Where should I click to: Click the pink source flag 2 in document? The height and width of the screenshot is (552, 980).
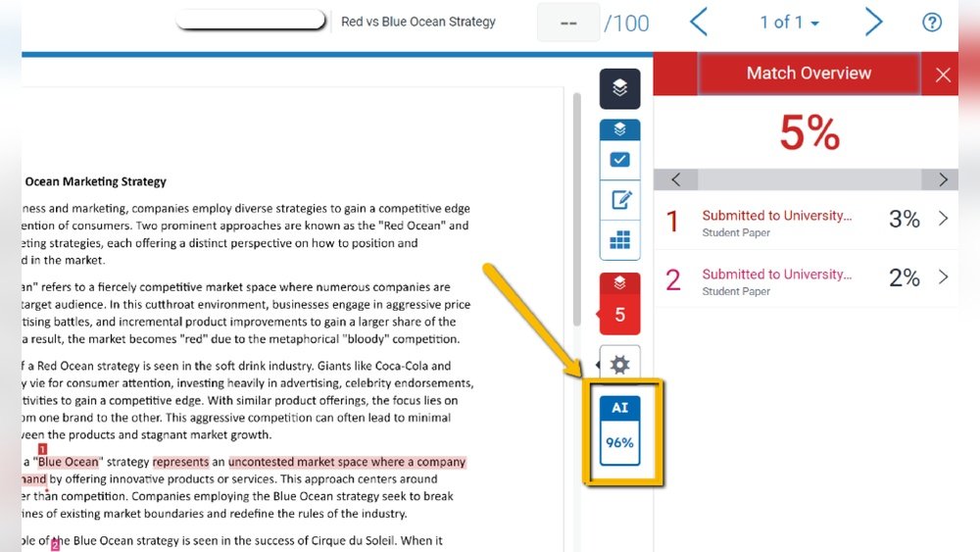(55, 544)
